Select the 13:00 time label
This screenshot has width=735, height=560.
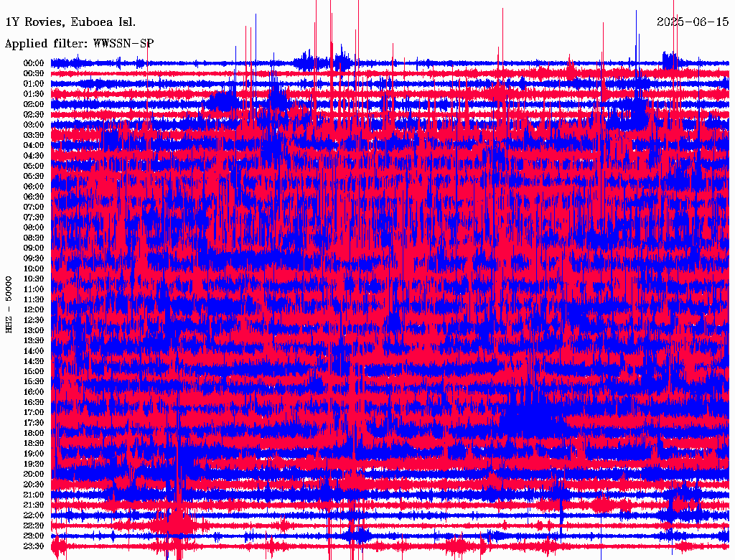point(34,331)
